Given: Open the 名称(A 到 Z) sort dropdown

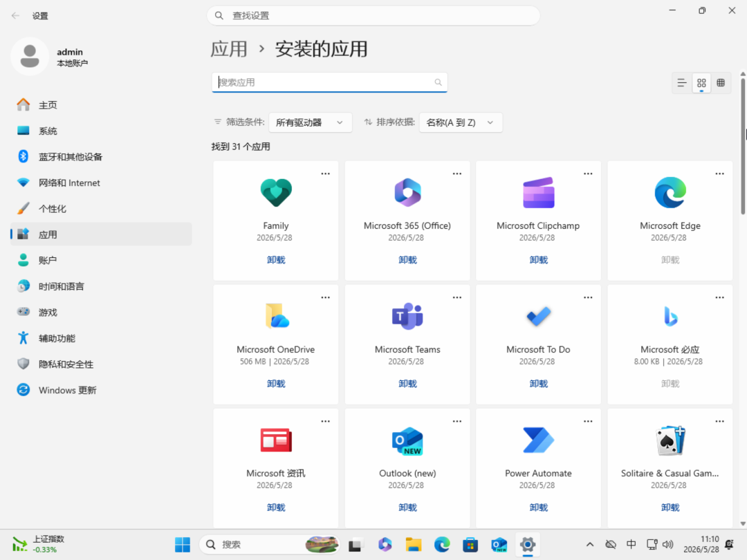Looking at the screenshot, I should [x=460, y=122].
